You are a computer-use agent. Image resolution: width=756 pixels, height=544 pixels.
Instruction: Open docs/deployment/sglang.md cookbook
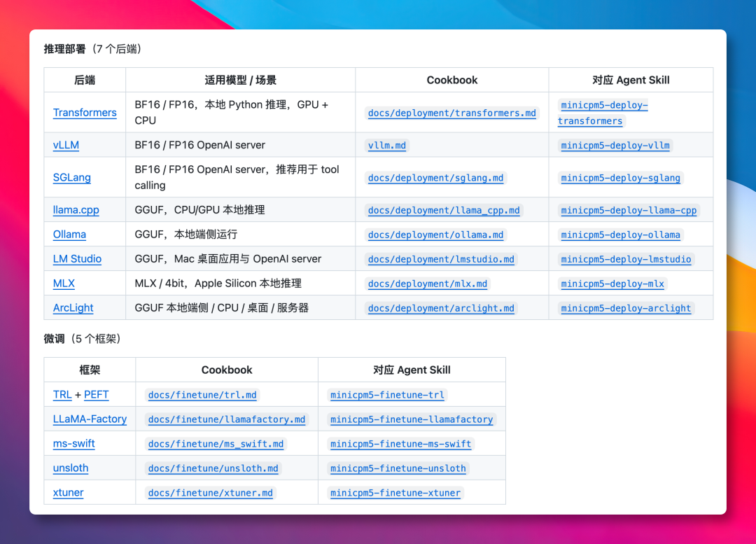[435, 178]
